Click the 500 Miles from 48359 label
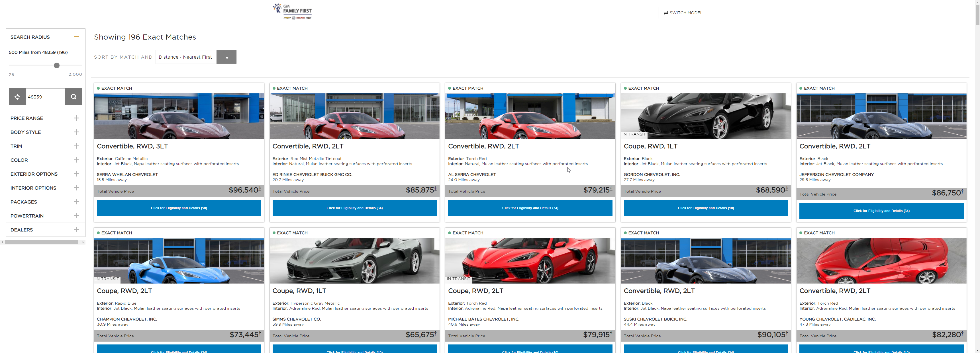Screen dimensions: 980x353 (38, 52)
